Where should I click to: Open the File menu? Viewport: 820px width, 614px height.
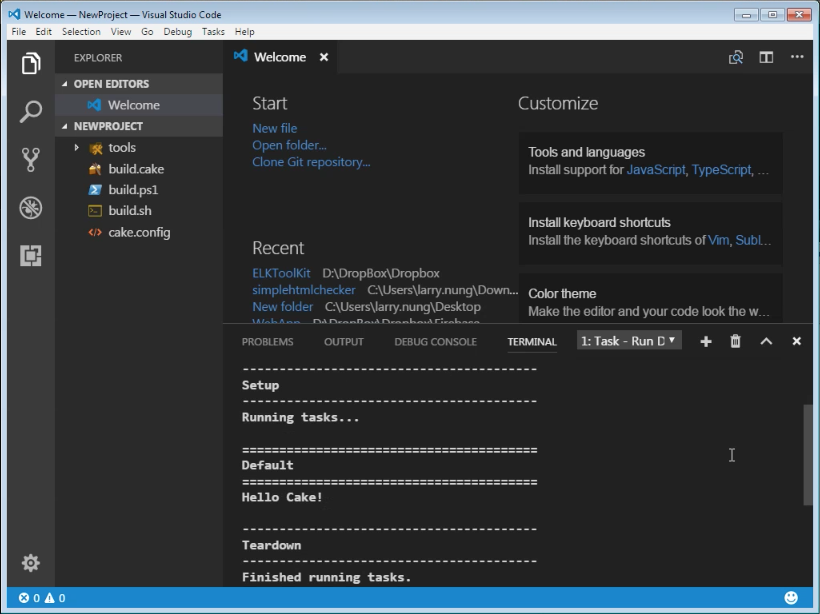coord(19,31)
